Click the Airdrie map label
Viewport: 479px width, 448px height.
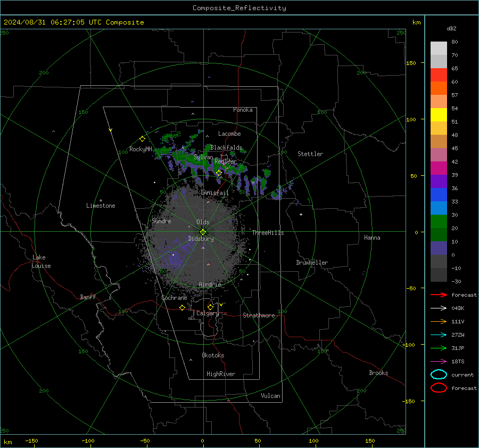[210, 284]
